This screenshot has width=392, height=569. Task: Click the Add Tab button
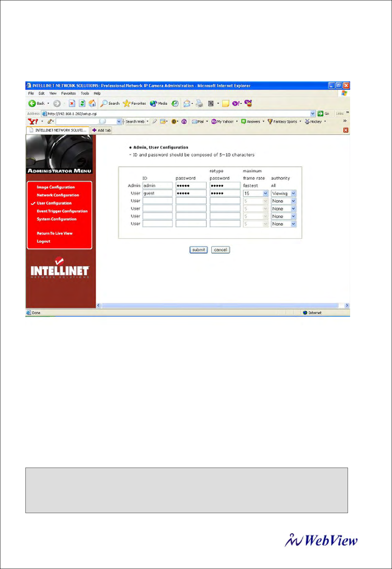[x=102, y=130]
